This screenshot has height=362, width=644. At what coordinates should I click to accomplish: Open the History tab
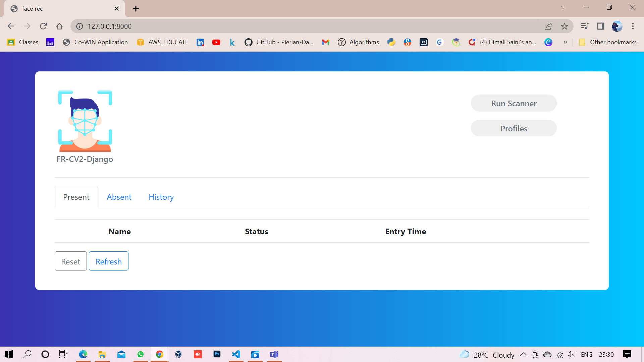161,197
